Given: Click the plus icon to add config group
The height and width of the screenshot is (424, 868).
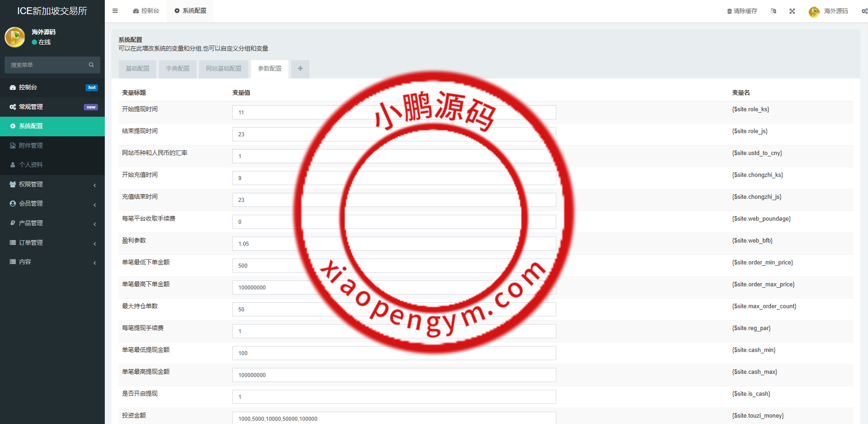Looking at the screenshot, I should [300, 69].
